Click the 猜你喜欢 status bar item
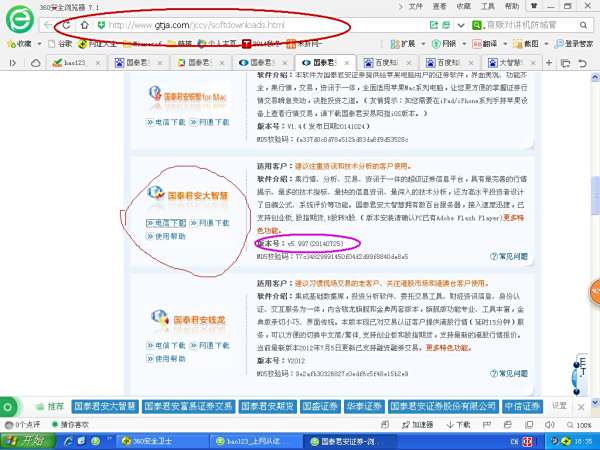This screenshot has width=600, height=450. 70,425
